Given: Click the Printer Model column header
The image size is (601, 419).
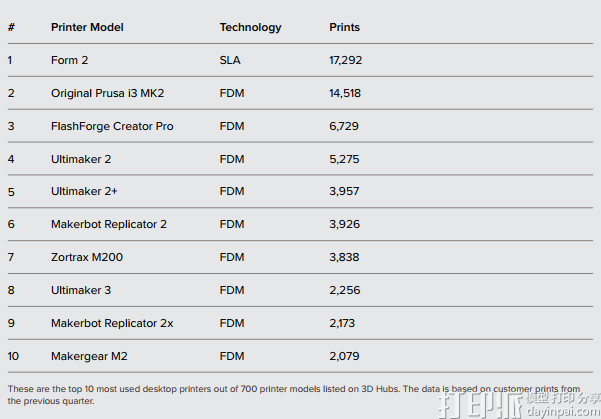Looking at the screenshot, I should click(87, 27).
